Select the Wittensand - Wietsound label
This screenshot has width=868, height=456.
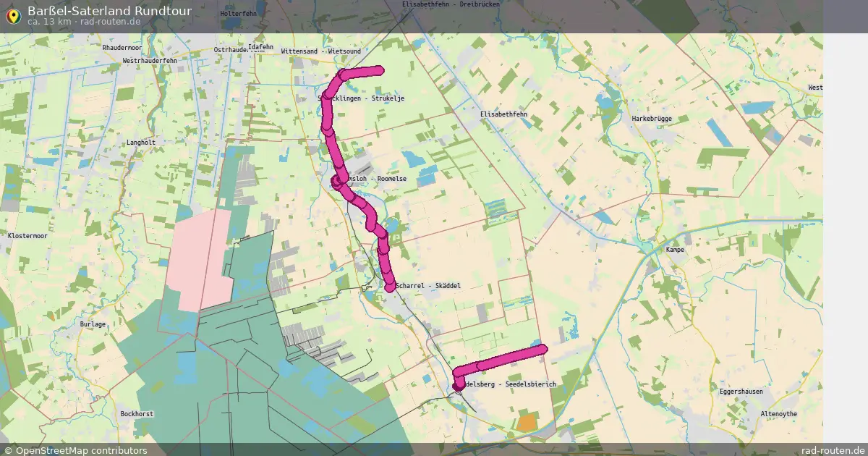click(320, 52)
